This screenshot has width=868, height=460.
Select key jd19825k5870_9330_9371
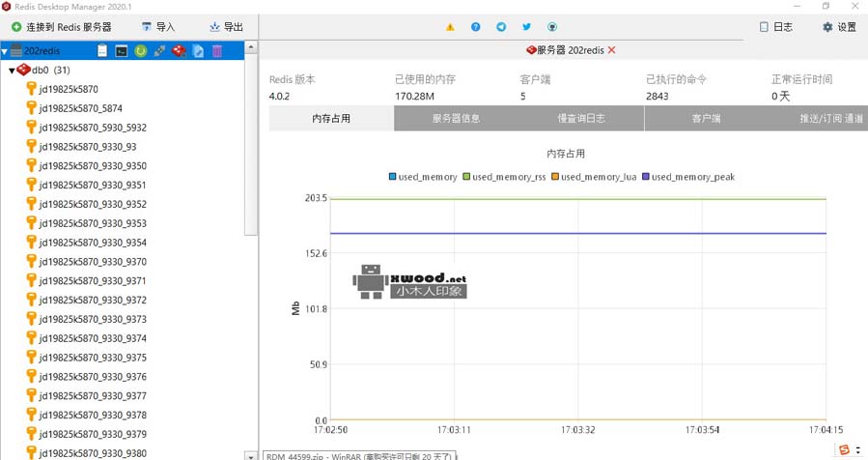93,281
